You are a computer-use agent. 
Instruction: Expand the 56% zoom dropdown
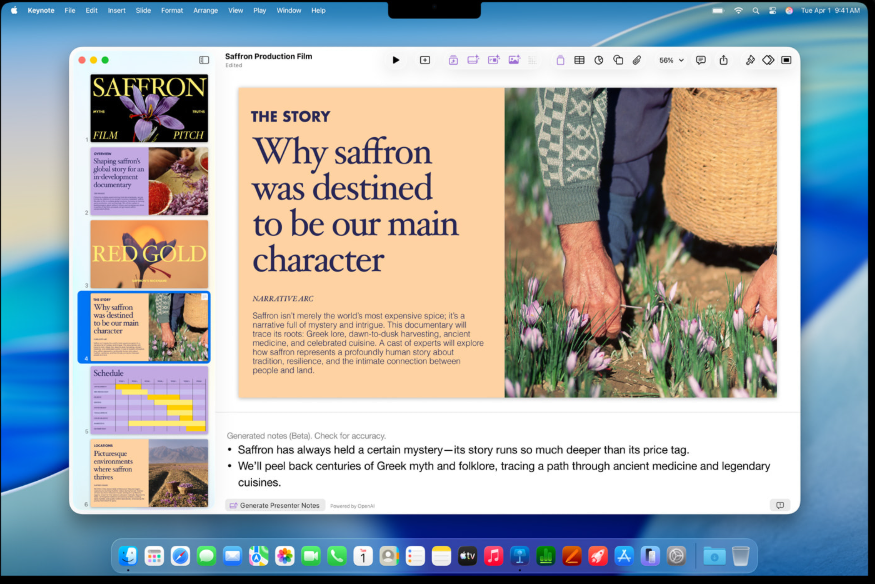[x=671, y=60]
